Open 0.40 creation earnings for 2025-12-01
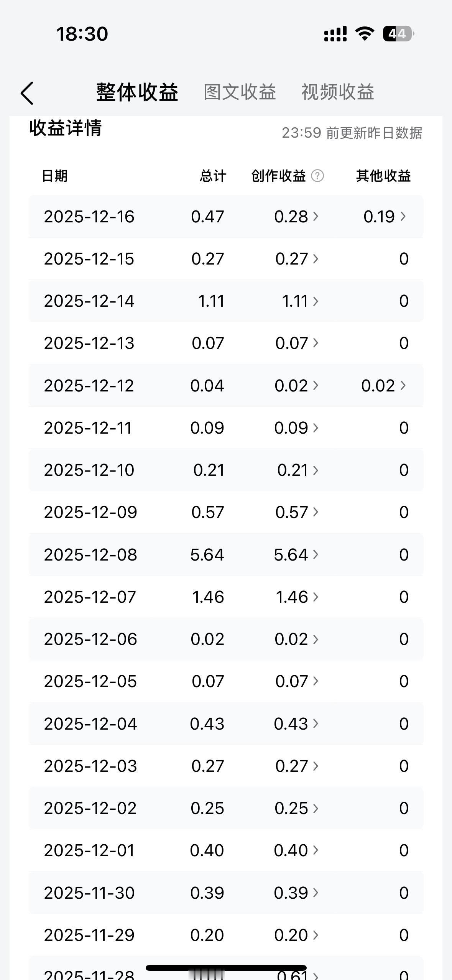 (x=296, y=850)
